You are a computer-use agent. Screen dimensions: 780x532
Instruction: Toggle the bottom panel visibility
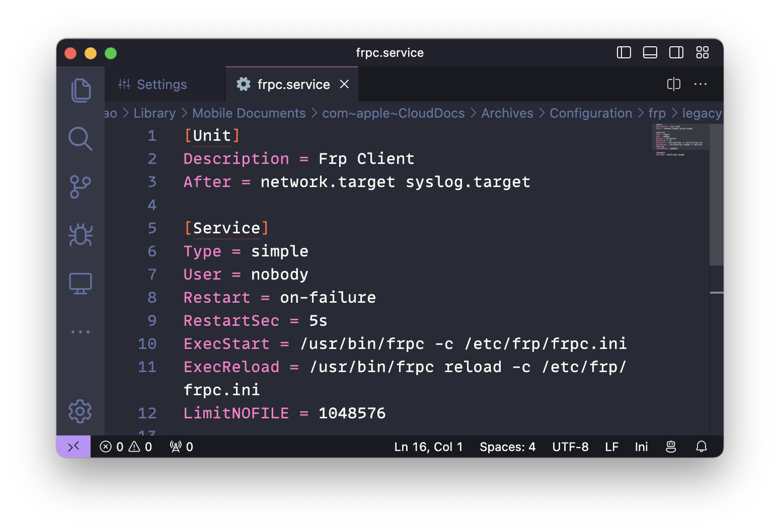pos(650,53)
